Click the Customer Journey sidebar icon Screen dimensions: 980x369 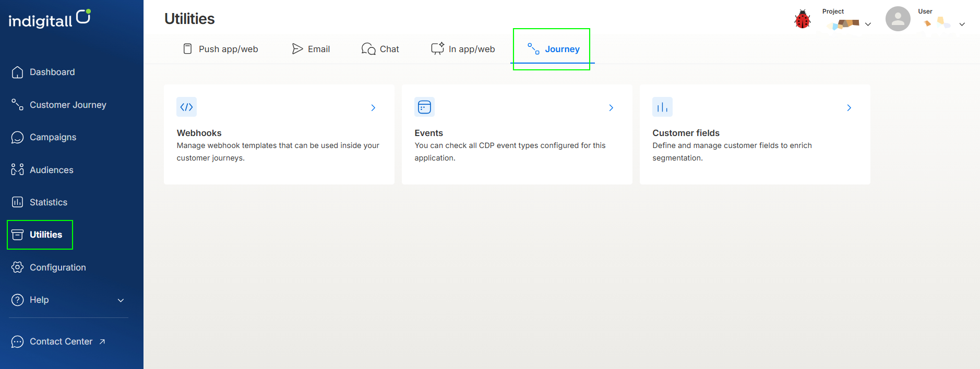17,105
